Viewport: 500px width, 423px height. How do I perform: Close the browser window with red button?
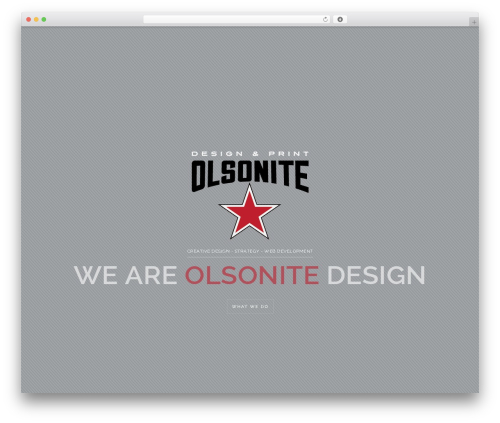point(29,20)
